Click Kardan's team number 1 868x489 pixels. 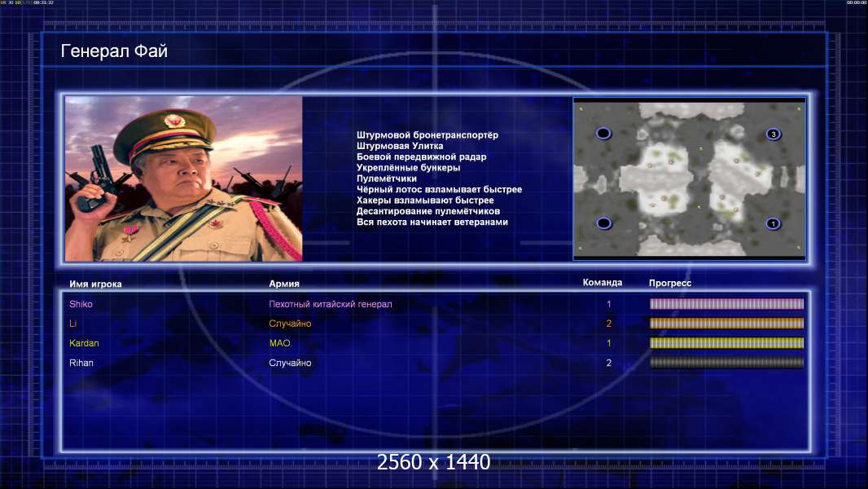tap(608, 343)
